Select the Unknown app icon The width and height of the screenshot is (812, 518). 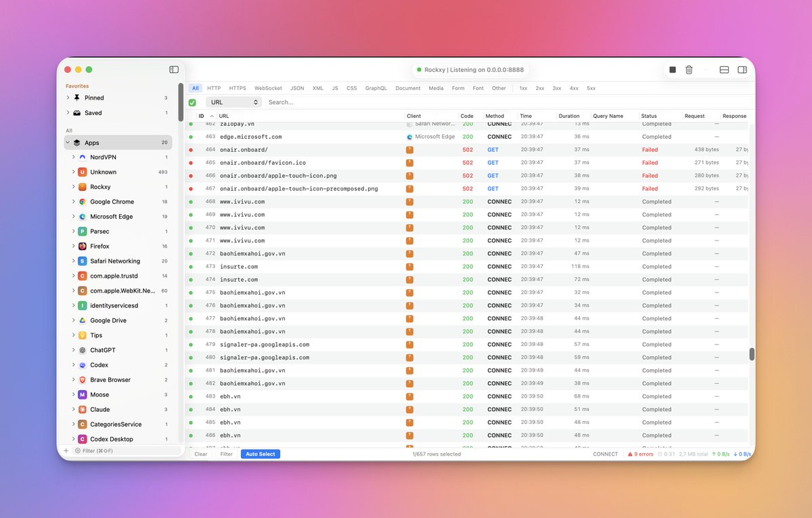coord(83,172)
